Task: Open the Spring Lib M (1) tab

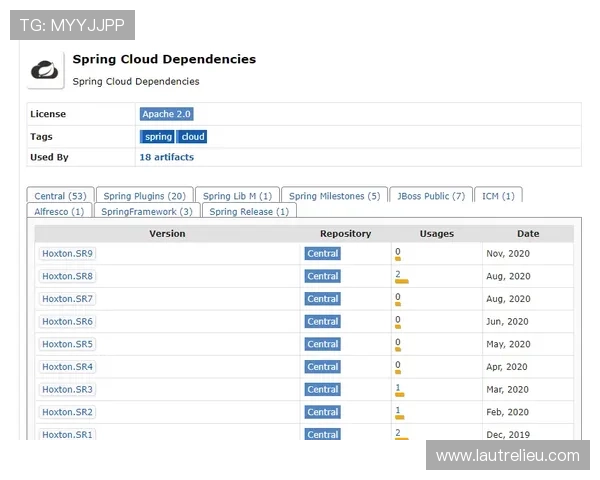Action: [237, 196]
